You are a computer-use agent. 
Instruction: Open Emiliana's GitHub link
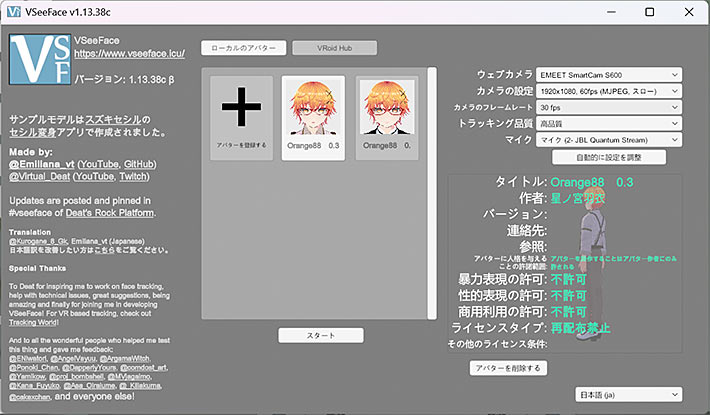click(139, 164)
